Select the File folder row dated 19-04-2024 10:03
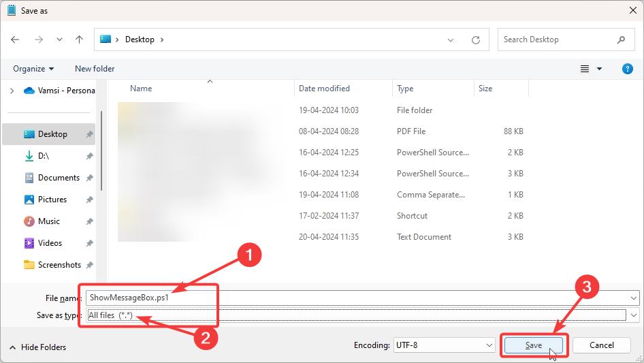The height and width of the screenshot is (363, 644). (323, 110)
